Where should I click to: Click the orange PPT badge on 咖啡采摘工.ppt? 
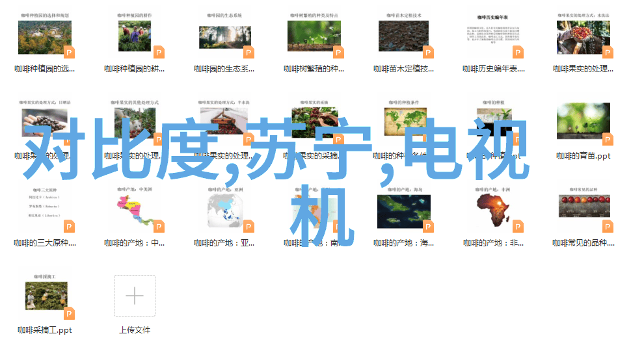pos(69,313)
